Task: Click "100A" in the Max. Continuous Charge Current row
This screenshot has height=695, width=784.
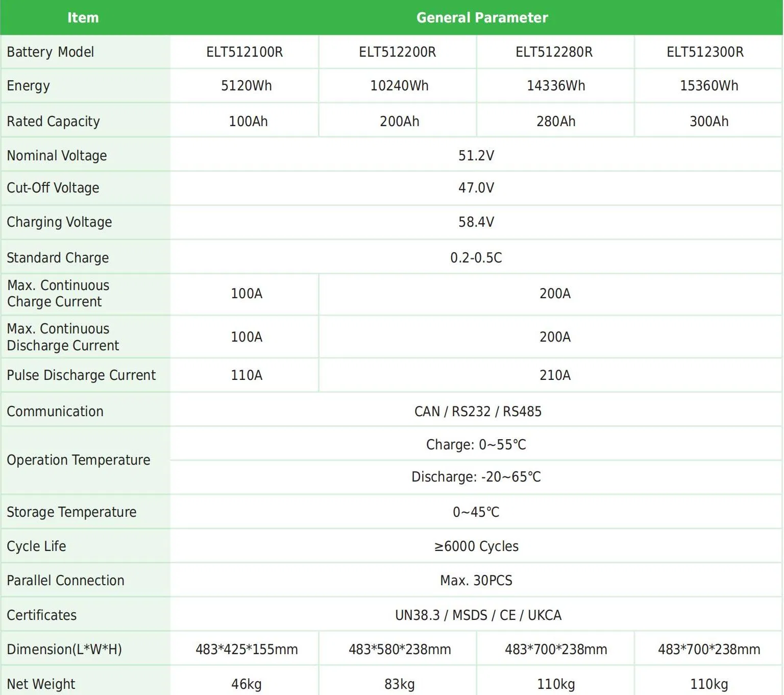Action: tap(247, 294)
